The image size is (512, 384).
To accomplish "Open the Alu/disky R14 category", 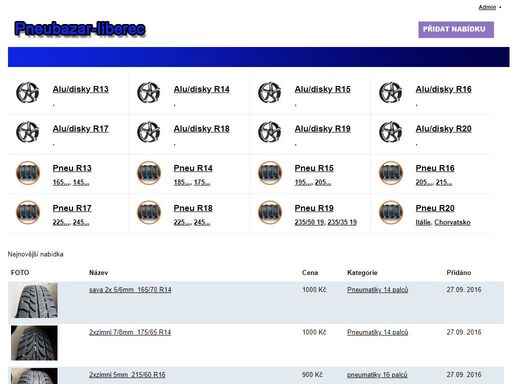I will 201,89.
